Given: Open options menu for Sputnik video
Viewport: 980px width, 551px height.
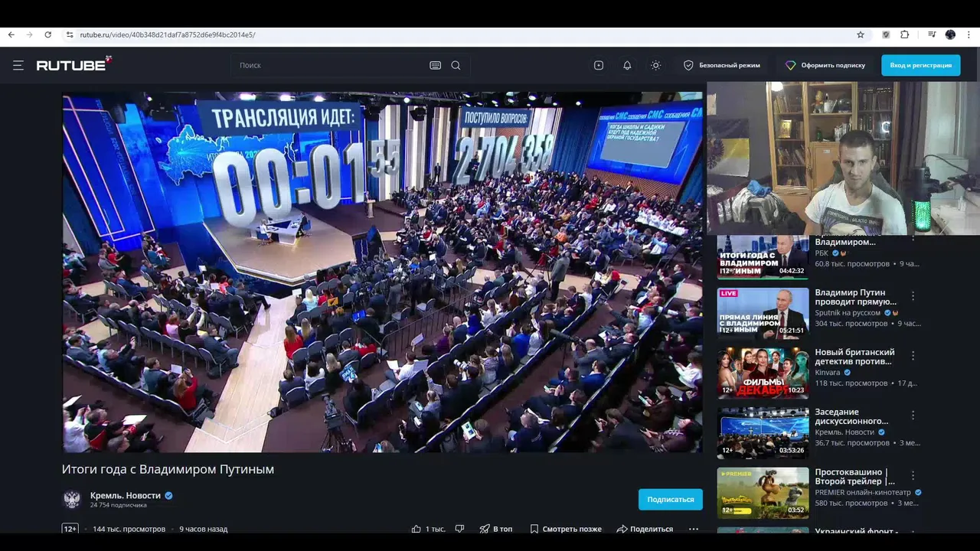Looking at the screenshot, I should (913, 295).
